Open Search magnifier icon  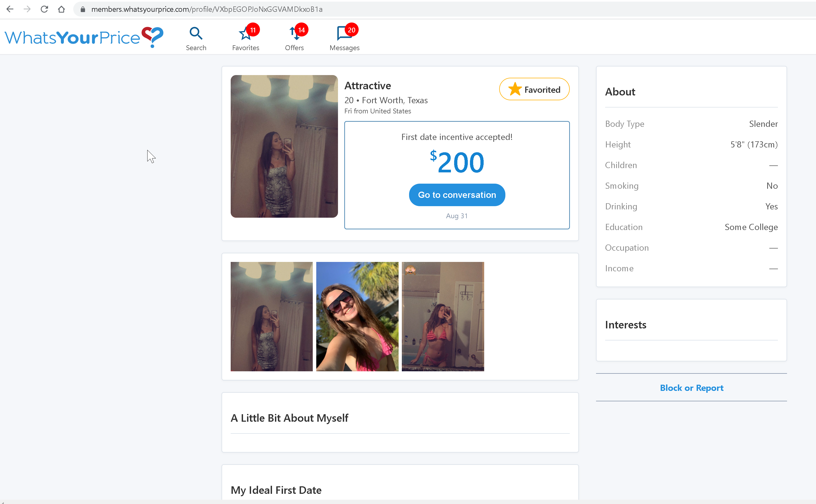[196, 33]
